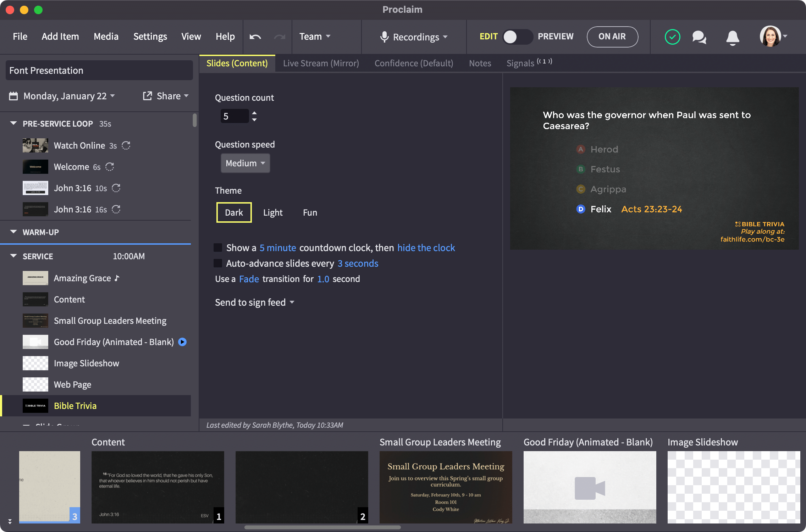Click Content slide 1 thumbnail with John 3:16
This screenshot has height=532, width=806.
pyautogui.click(x=158, y=487)
